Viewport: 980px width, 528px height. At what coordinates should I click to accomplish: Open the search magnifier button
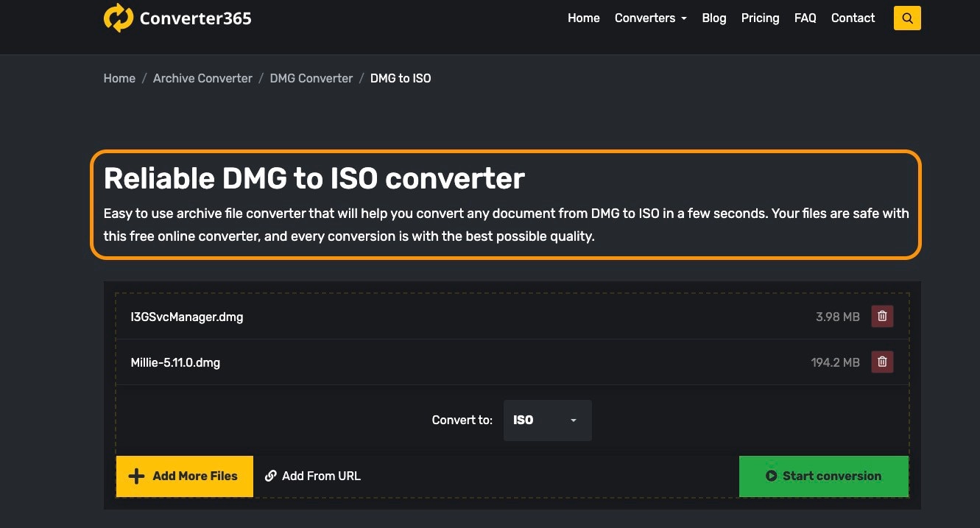[x=907, y=18]
